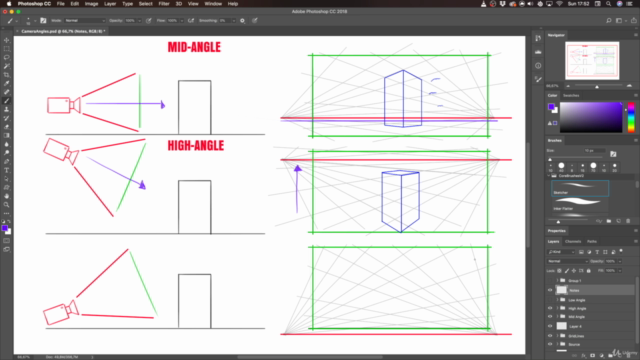The width and height of the screenshot is (640, 360).
Task: Toggle visibility of Notes layer
Action: point(550,290)
